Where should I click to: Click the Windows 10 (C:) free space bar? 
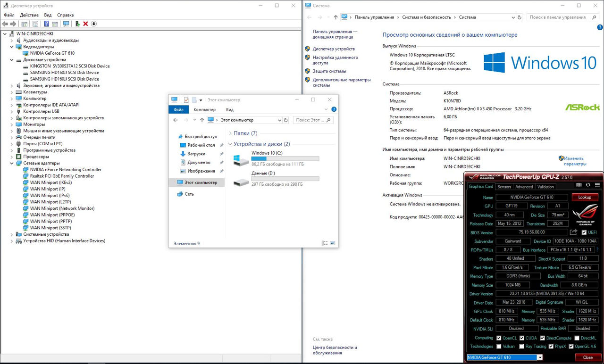[285, 159]
